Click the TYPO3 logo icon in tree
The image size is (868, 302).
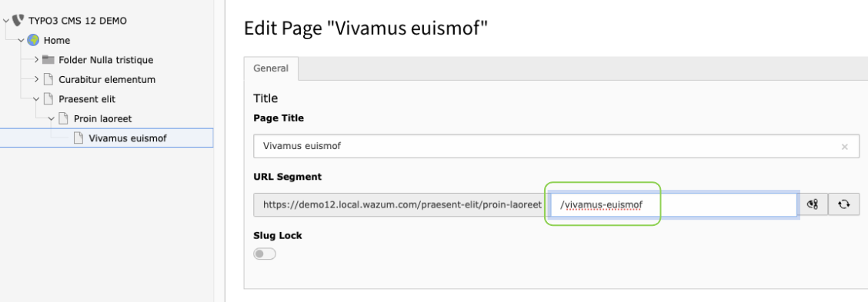[18, 21]
